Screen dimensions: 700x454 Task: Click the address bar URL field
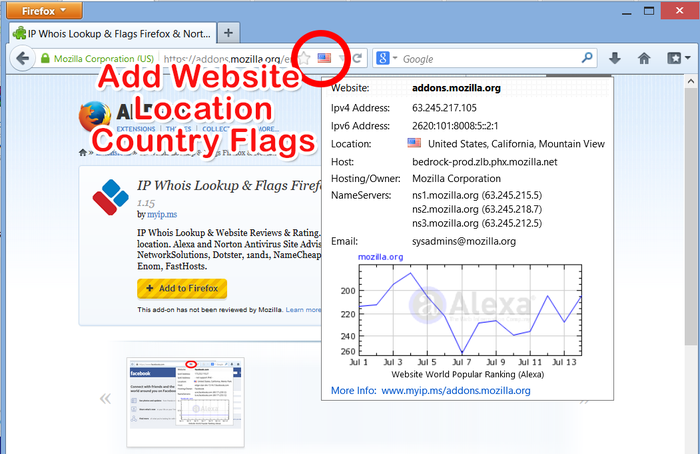(228, 59)
